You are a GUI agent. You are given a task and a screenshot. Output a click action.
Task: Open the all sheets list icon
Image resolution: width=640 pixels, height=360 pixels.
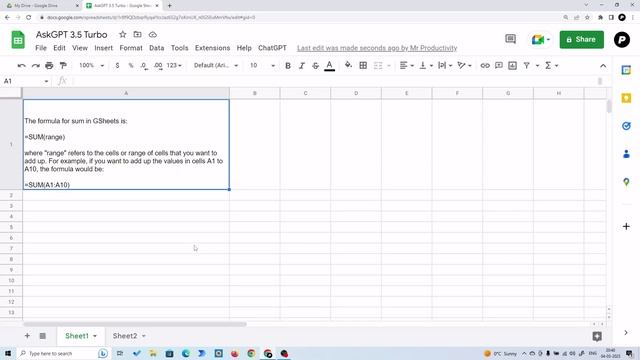coord(42,336)
